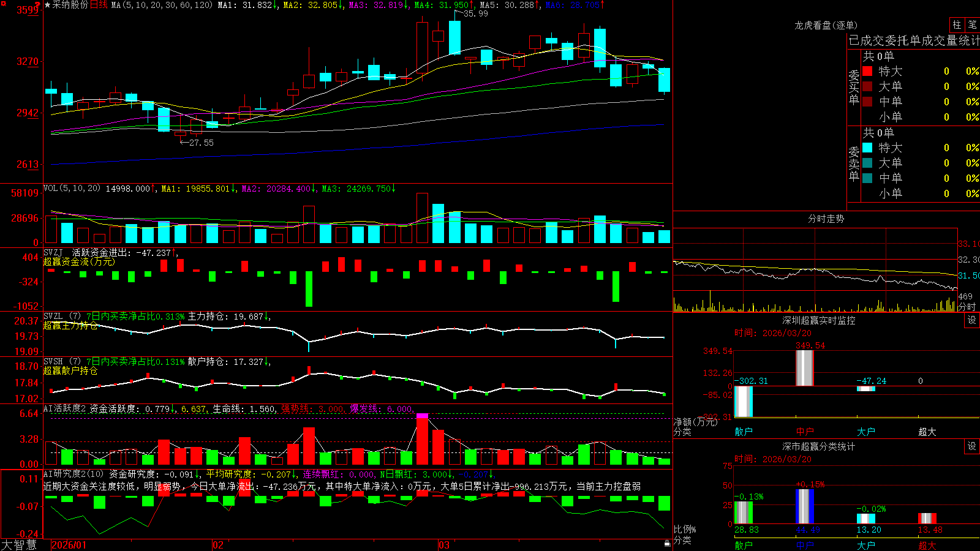
Task: Click the 分时走势 panel title
Action: point(826,219)
